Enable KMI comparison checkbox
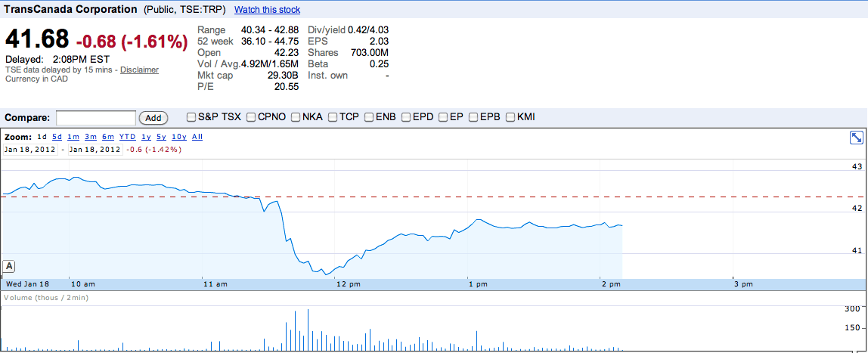The image size is (868, 353). [510, 117]
